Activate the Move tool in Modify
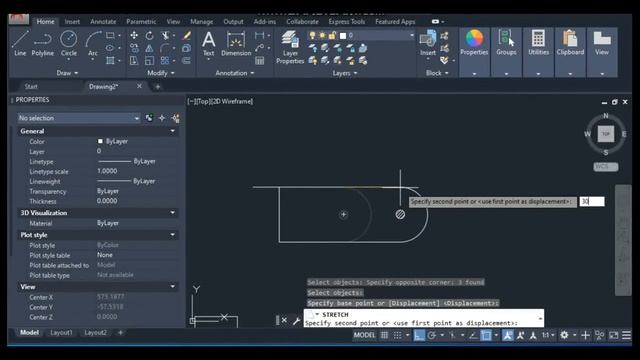Viewport: 640px width, 360px height. (134, 36)
